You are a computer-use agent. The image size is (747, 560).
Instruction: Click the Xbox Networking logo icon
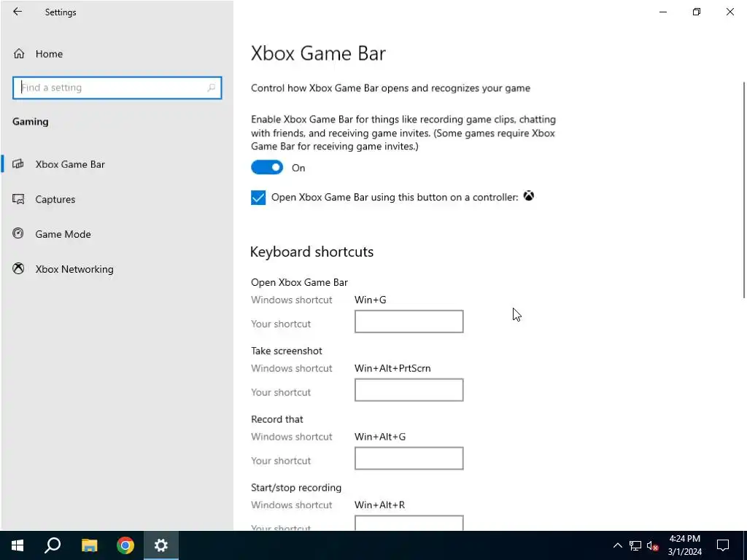18,268
